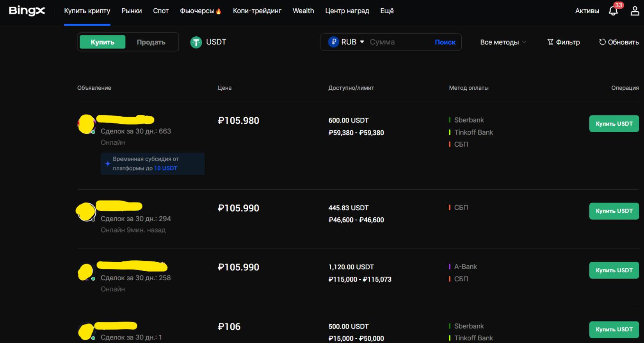Click the BingX logo
This screenshot has width=644, height=343.
27,11
